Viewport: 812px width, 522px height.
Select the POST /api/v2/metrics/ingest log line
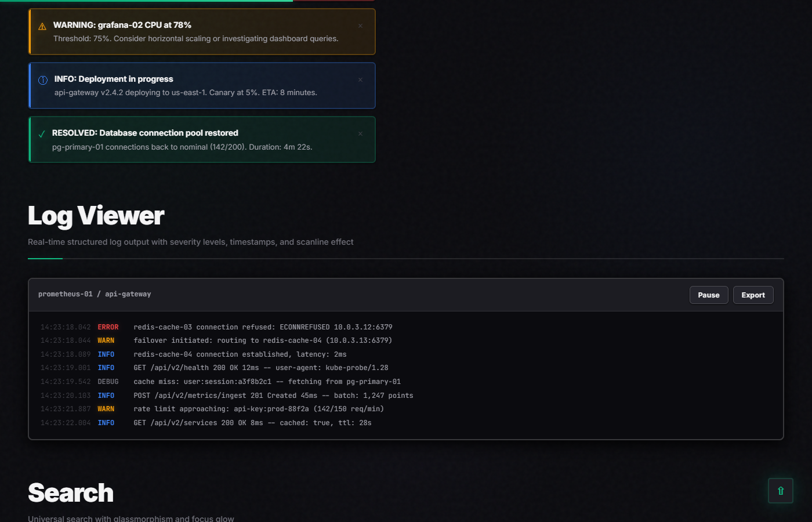pos(273,396)
